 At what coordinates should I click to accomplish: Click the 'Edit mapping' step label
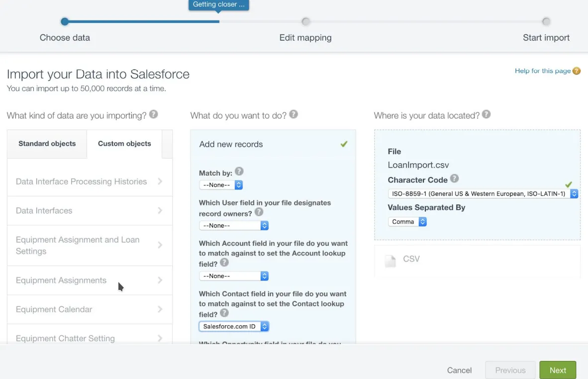click(x=305, y=37)
